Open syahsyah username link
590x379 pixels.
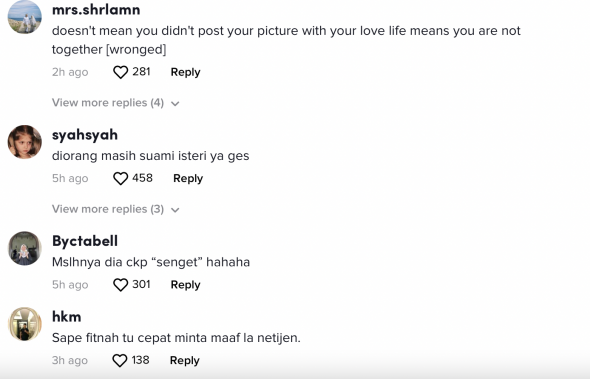85,135
